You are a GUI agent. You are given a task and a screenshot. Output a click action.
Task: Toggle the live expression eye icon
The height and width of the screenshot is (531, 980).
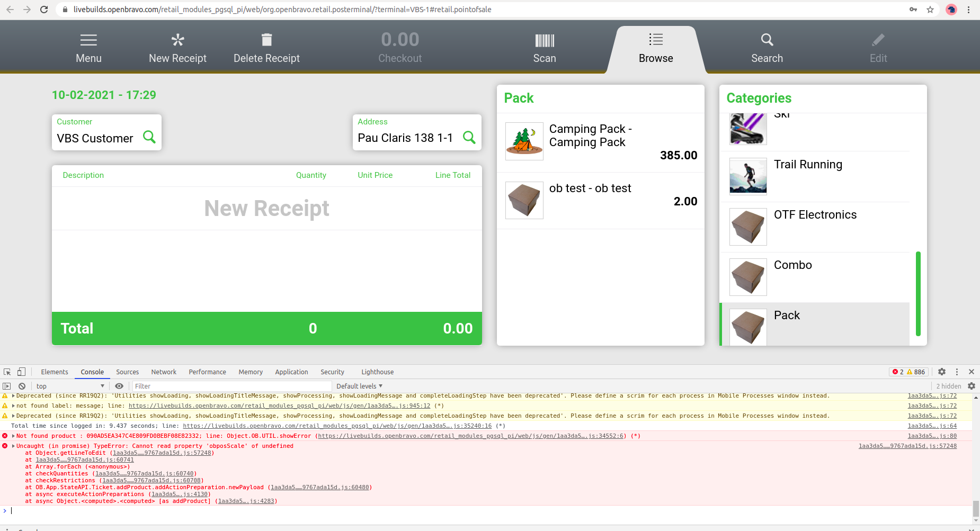click(119, 386)
